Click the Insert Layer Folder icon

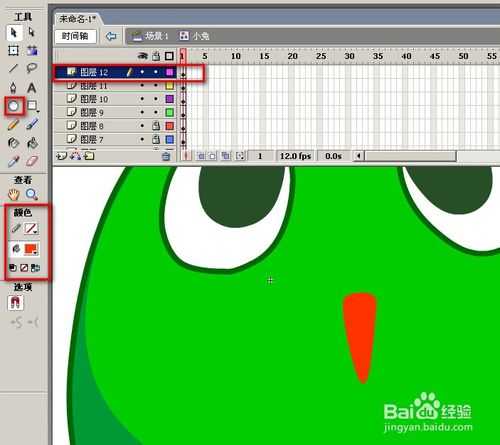point(89,156)
